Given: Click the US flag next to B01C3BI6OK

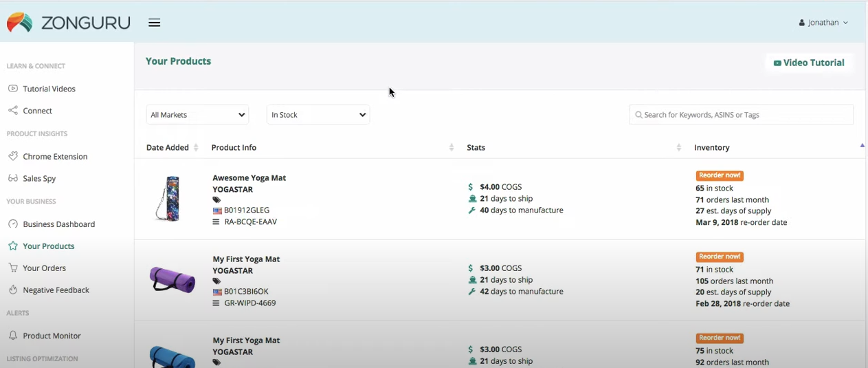Looking at the screenshot, I should [x=217, y=292].
